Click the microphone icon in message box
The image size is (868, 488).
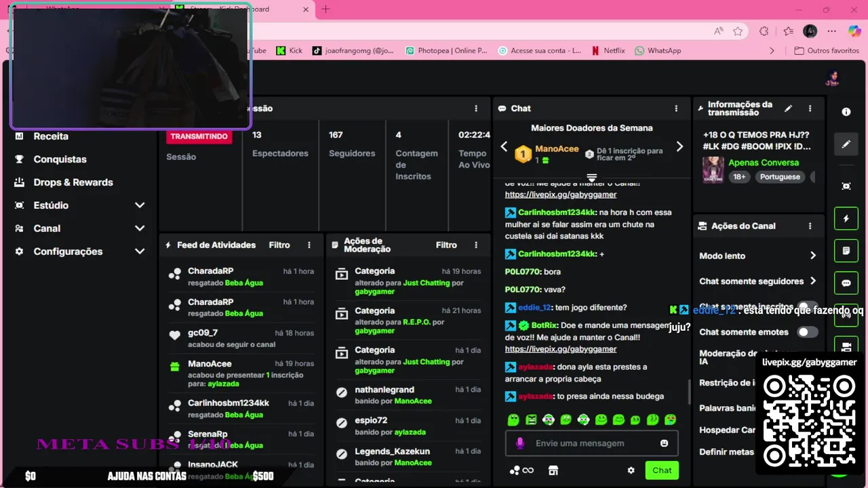tap(520, 443)
